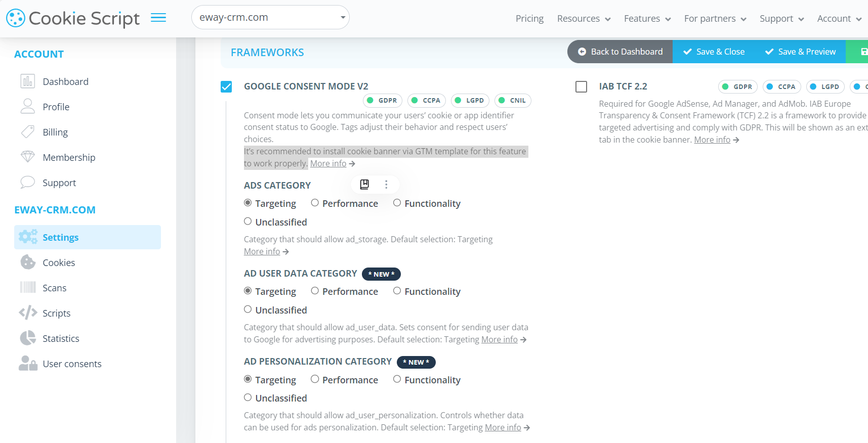Click the Settings gears icon
The image size is (868, 443).
tap(28, 237)
